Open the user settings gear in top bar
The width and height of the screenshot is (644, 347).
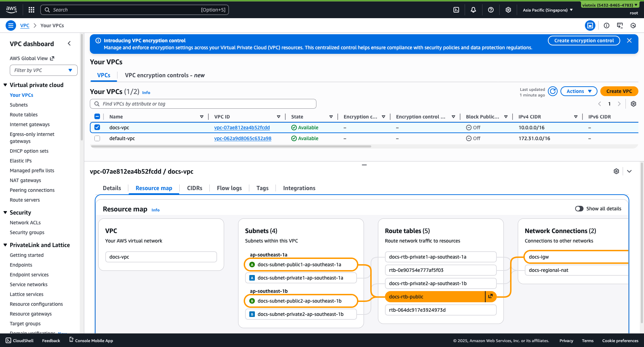click(508, 10)
